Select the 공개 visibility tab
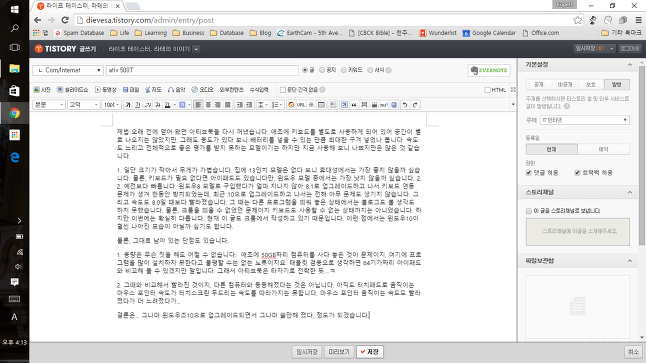The image size is (646, 363). pos(539,84)
